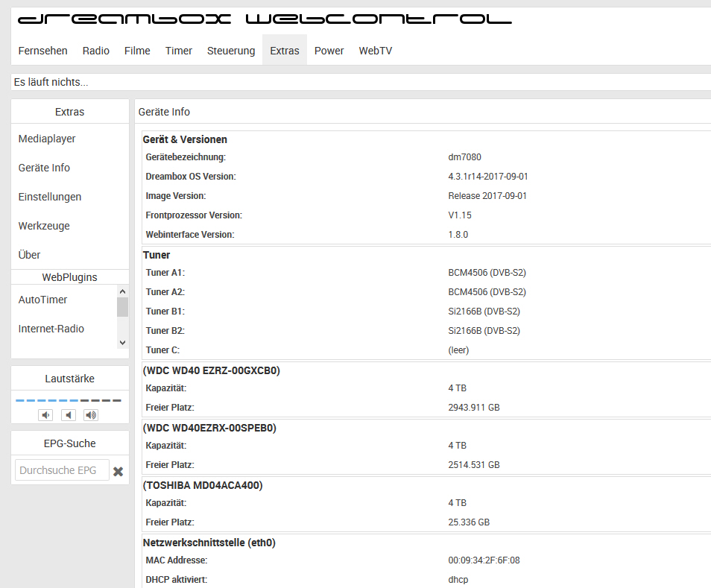Open the Fernsehen tab

pyautogui.click(x=43, y=51)
